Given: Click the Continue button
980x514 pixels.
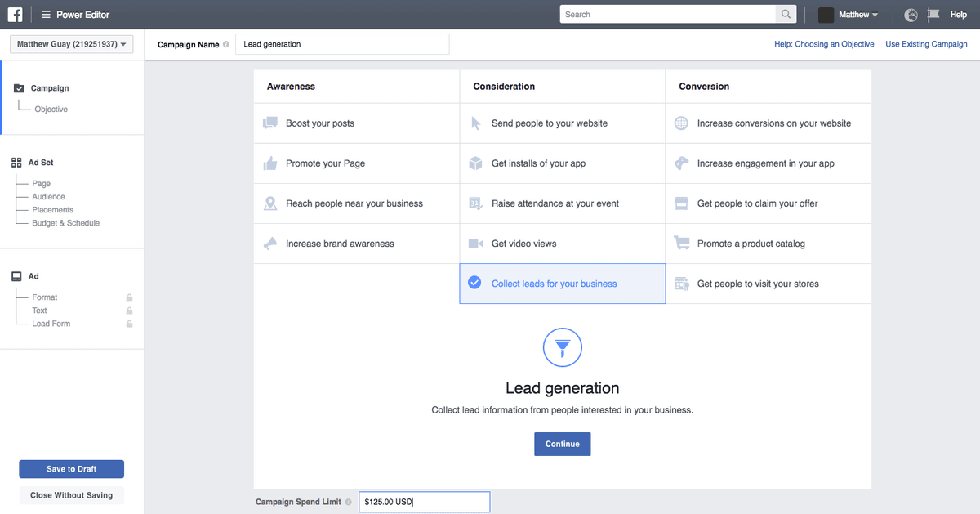Looking at the screenshot, I should tap(563, 444).
